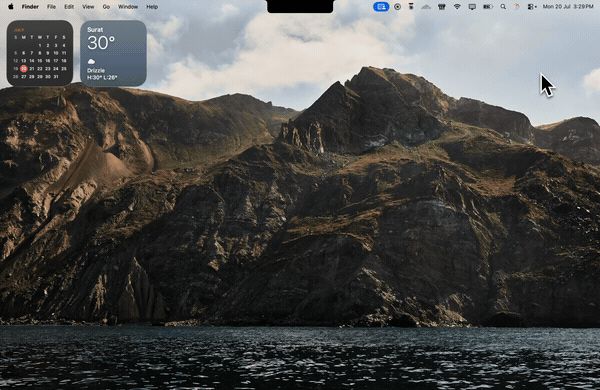Select date 9 in calendar widget

click(x=48, y=53)
